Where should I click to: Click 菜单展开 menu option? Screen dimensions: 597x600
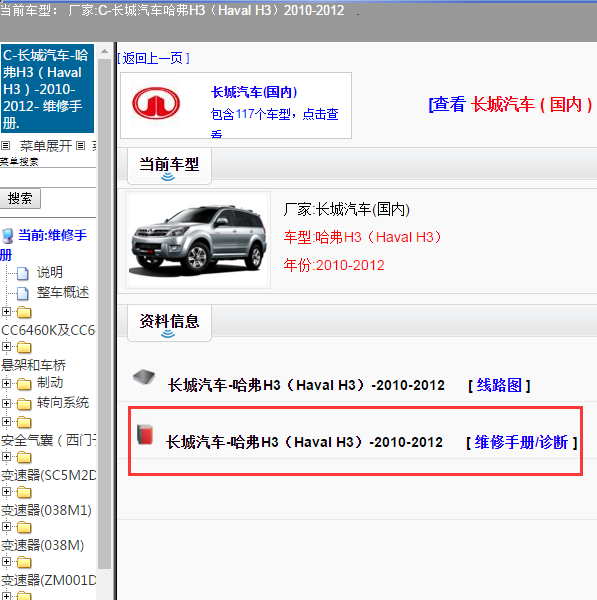tap(46, 146)
